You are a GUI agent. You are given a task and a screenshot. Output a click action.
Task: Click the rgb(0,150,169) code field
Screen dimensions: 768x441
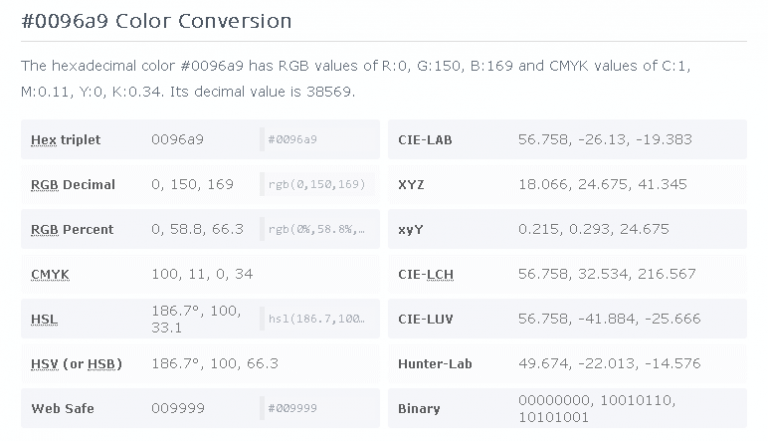coord(318,185)
